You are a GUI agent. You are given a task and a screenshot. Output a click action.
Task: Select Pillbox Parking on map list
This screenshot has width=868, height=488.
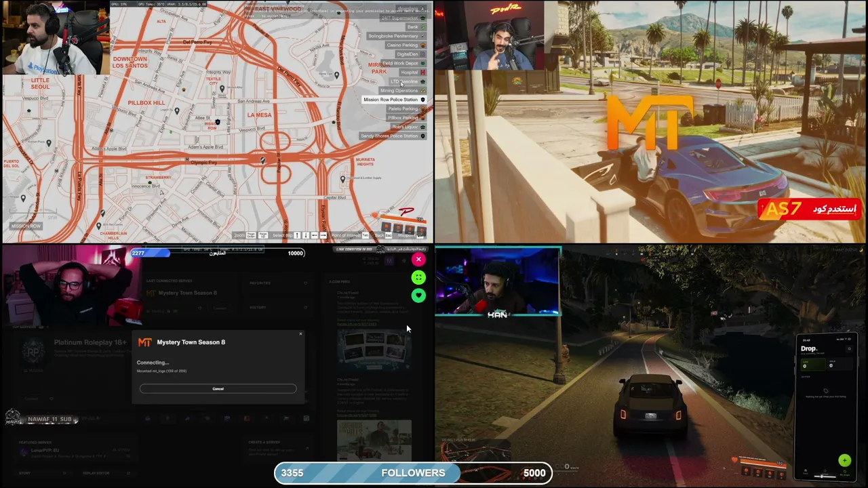pos(406,118)
